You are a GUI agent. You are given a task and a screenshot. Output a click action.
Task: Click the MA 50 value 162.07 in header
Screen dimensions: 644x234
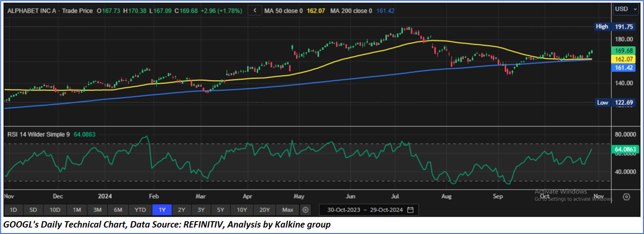(x=316, y=10)
